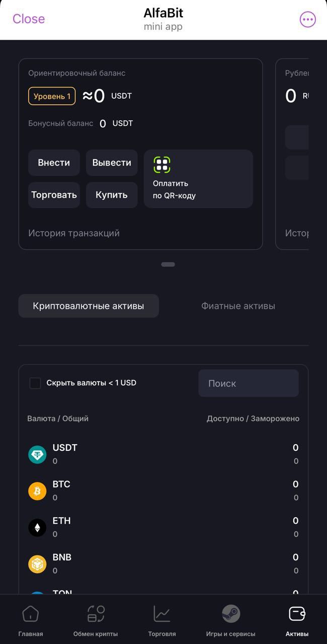Click the BNB coin icon

(37, 564)
